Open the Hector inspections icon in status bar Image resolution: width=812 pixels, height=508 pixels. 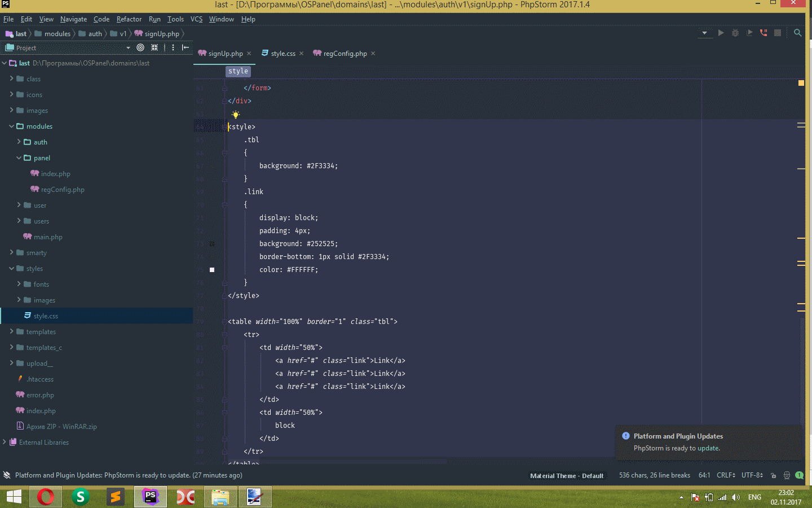click(787, 475)
